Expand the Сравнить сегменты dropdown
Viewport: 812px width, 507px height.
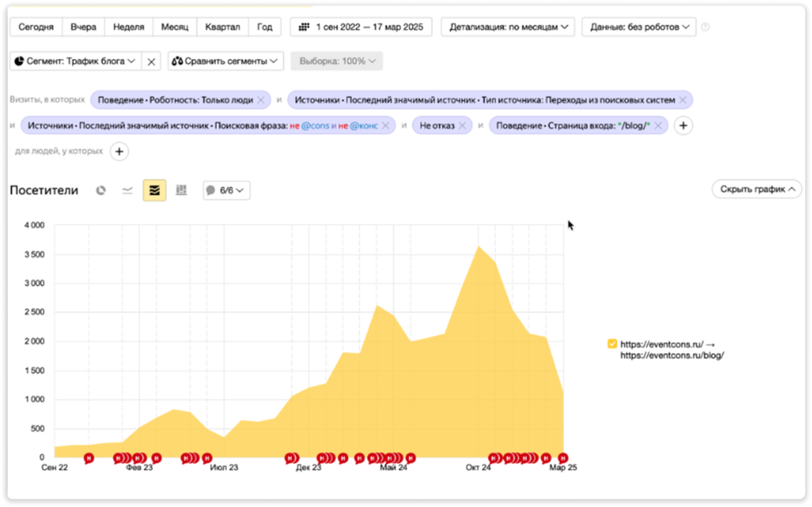click(226, 61)
